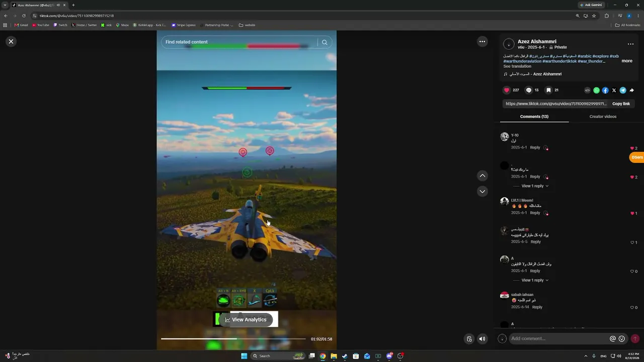Reload the page
Viewport: 644px width, 362px height.
point(24,16)
